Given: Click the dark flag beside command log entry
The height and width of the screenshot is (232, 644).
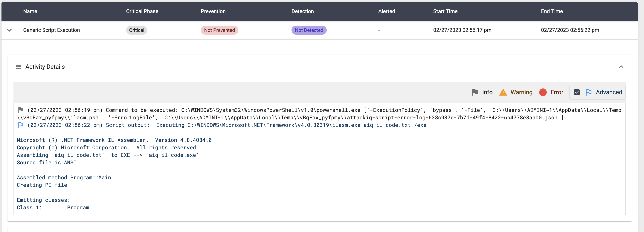Looking at the screenshot, I should tap(21, 110).
